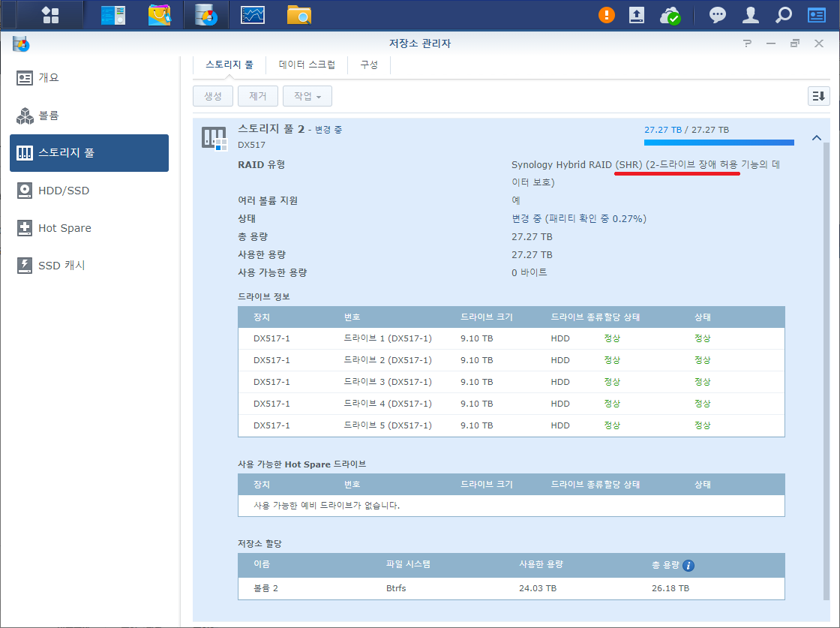Select 스토리지 풀 in sidebar

coord(89,153)
